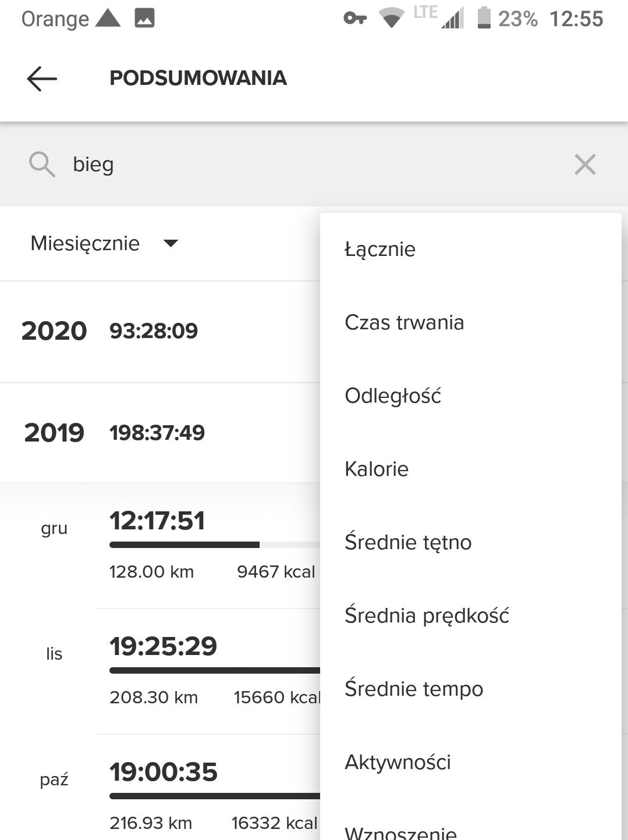Tap the back arrow icon
Image resolution: width=628 pixels, height=840 pixels.
42,79
